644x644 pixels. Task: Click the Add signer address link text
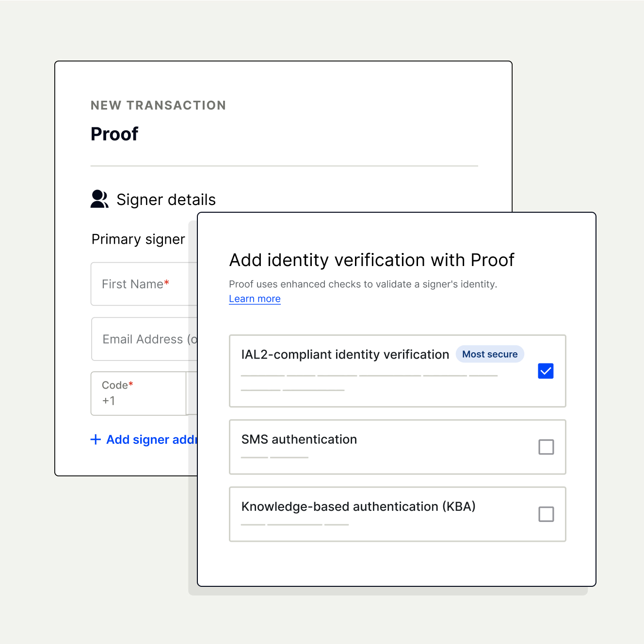click(x=151, y=440)
